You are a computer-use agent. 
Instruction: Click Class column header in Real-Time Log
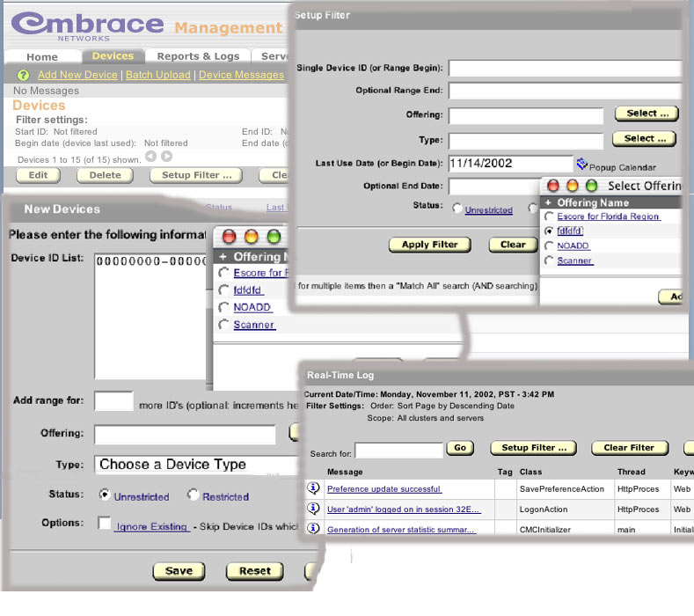[530, 472]
